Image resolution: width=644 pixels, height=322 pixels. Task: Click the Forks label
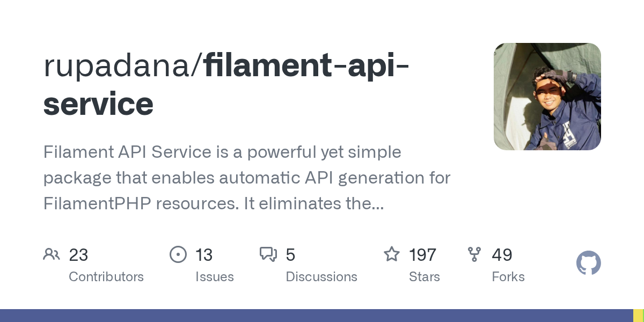click(508, 277)
